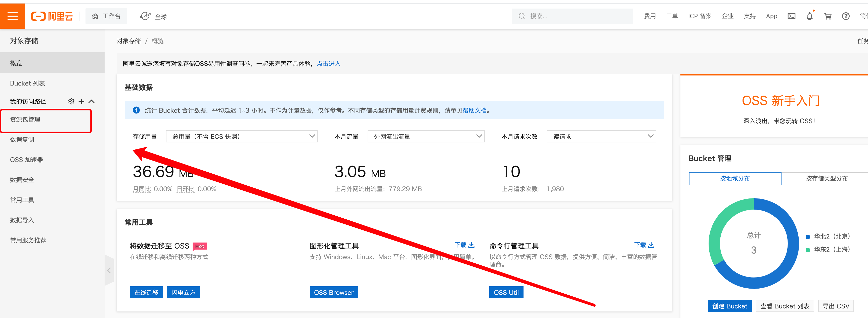
Task: Click the OSS Browser button
Action: [334, 292]
